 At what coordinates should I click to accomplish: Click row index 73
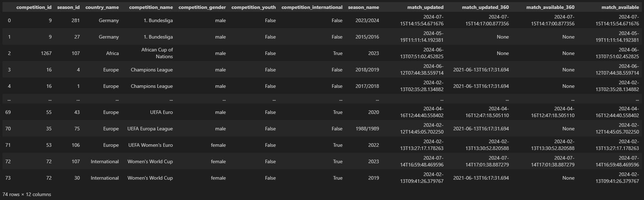pos(8,178)
